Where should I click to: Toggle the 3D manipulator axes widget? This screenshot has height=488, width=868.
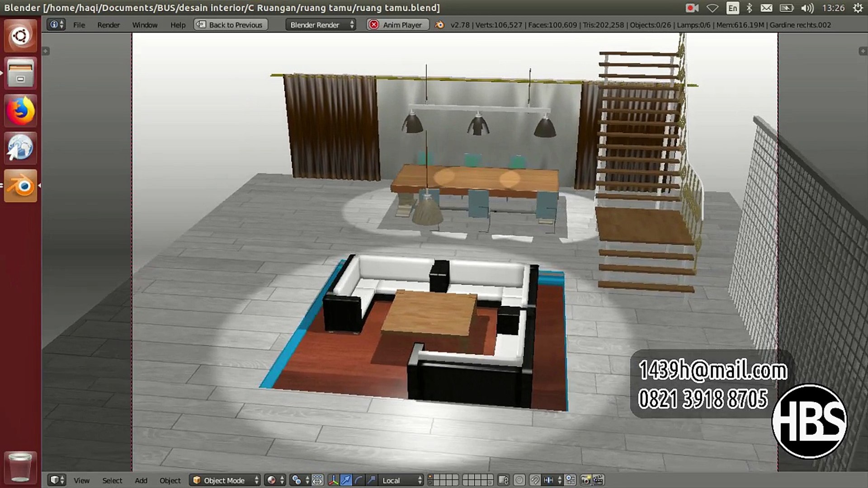tap(333, 480)
